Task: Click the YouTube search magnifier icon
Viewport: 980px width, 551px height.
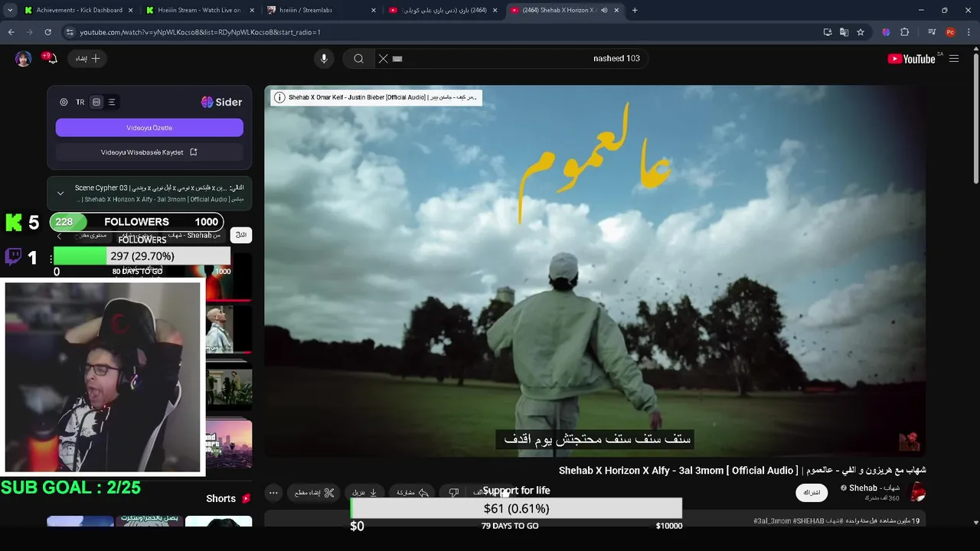Action: [358, 58]
